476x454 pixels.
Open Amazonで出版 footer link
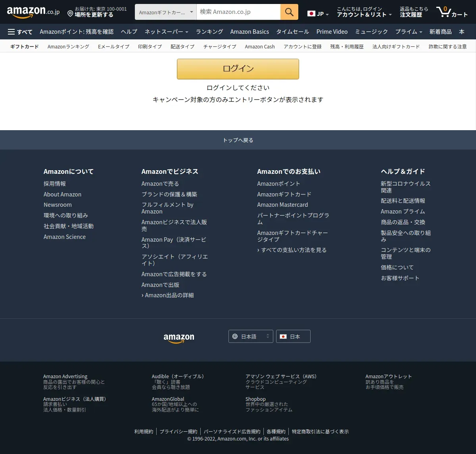(x=160, y=285)
